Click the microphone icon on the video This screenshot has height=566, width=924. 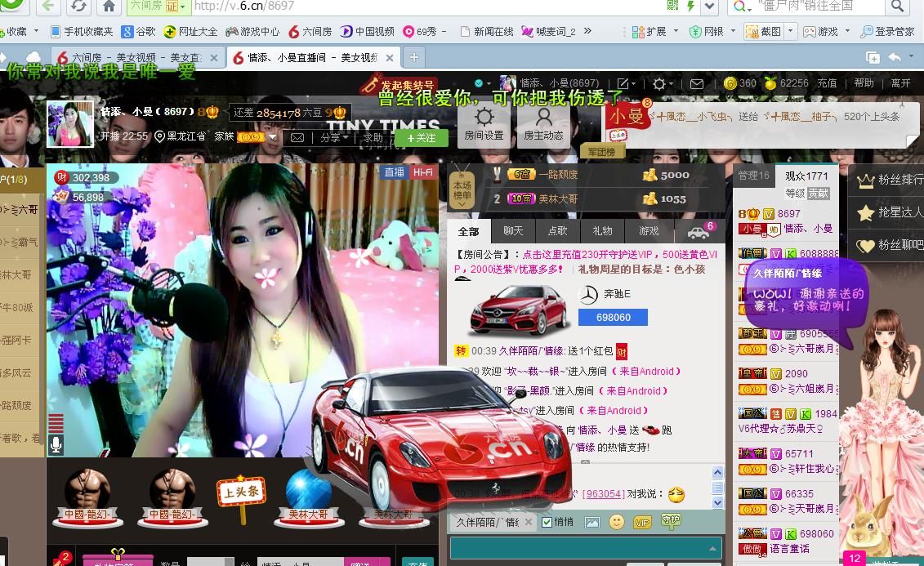(x=56, y=444)
